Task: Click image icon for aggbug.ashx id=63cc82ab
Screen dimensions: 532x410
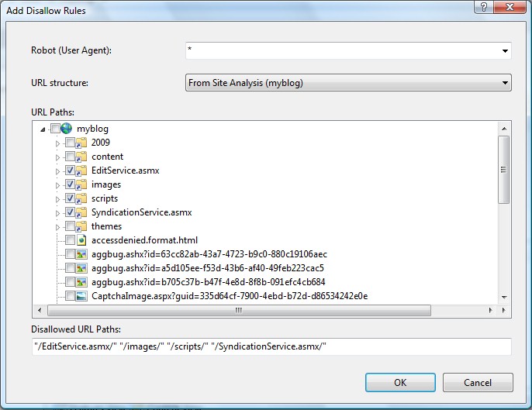Action: [81, 254]
